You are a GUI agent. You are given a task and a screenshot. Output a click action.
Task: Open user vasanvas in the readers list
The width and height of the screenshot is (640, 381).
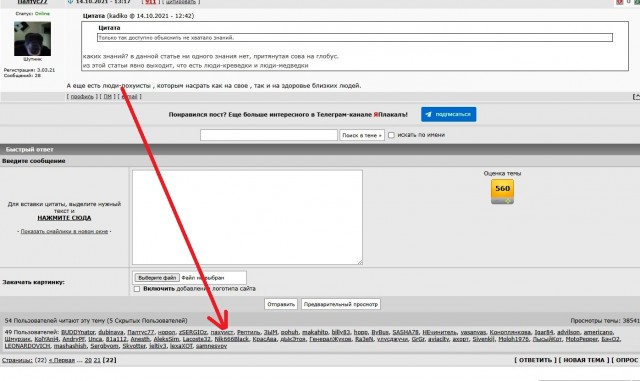[x=473, y=332]
